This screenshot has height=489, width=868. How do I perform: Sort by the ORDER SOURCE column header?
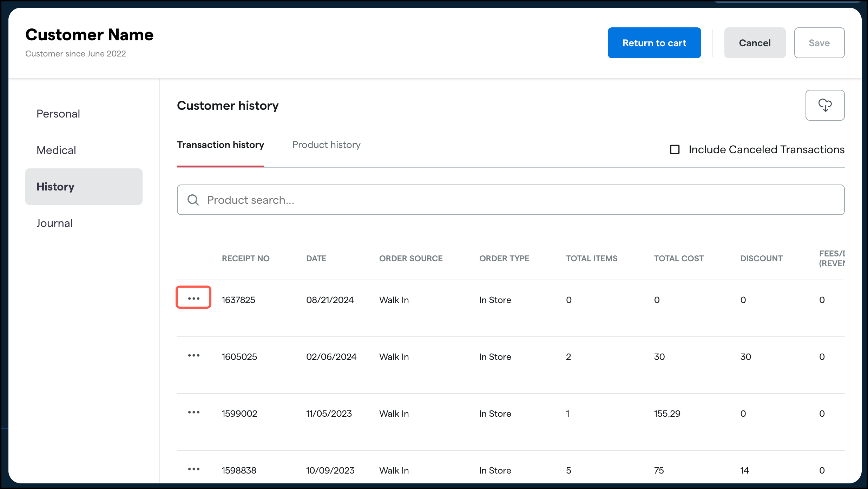(x=411, y=259)
